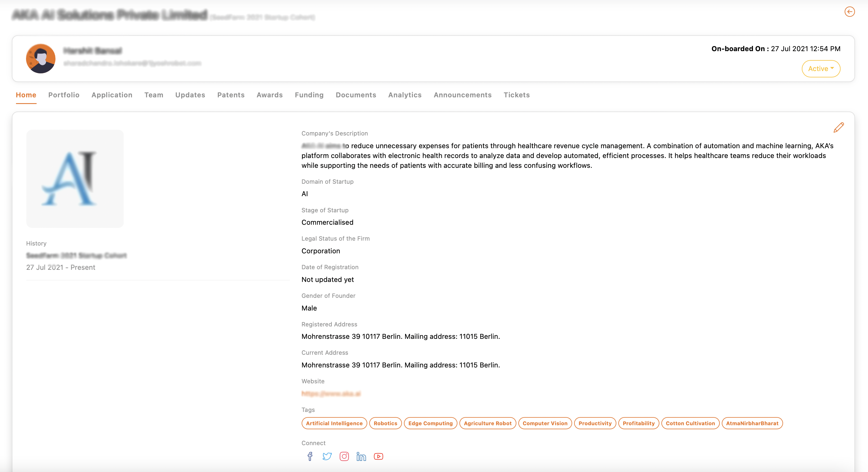Open the company website link

[x=331, y=393]
